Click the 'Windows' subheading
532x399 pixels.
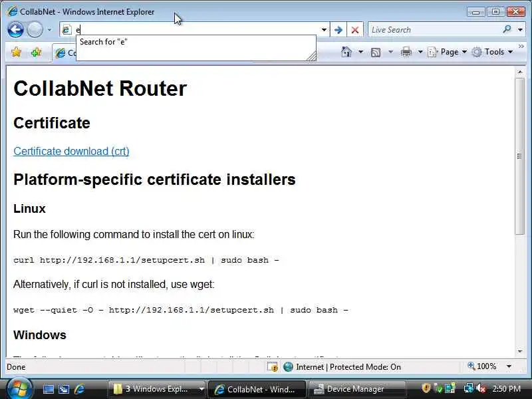tap(40, 335)
